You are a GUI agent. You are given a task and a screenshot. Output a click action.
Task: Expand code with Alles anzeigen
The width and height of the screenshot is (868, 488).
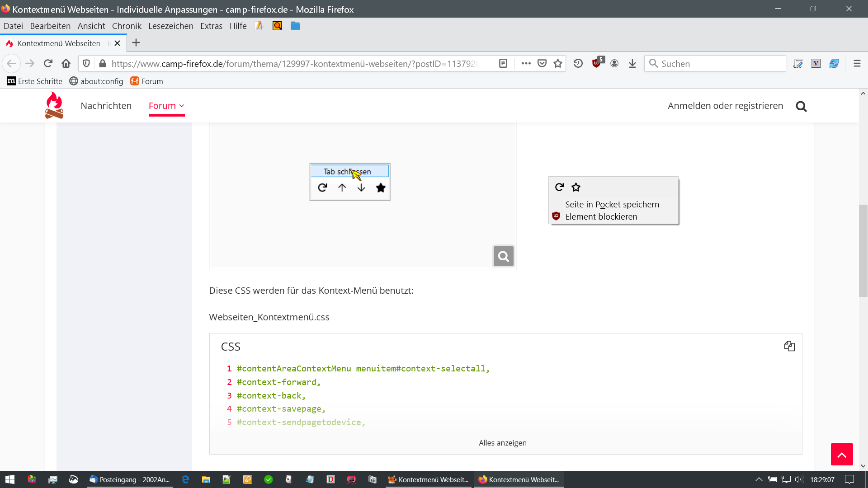pyautogui.click(x=502, y=443)
